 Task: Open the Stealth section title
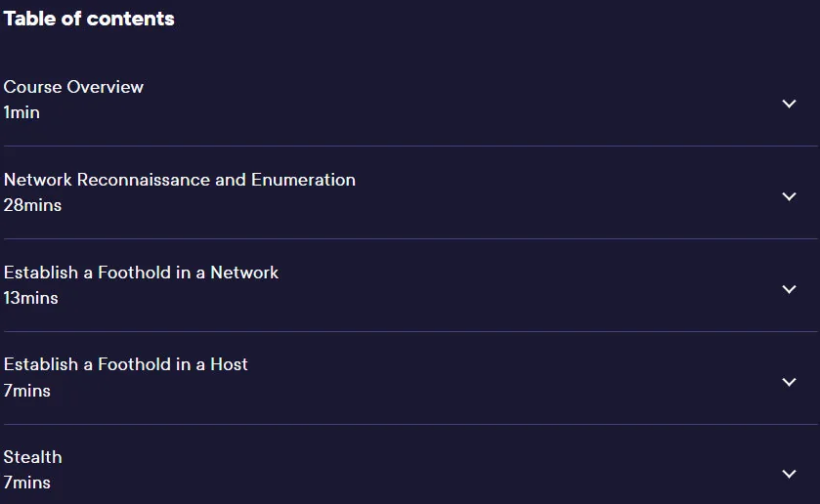point(32,457)
